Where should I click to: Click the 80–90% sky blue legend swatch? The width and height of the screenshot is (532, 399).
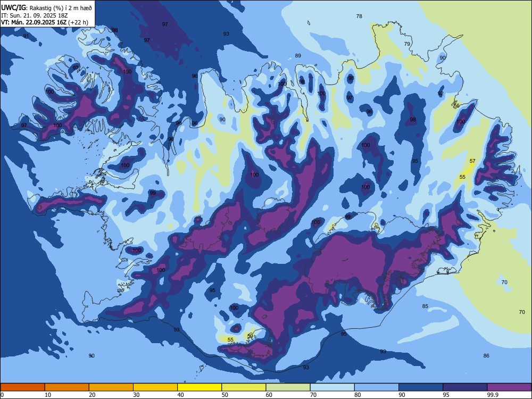click(x=377, y=387)
